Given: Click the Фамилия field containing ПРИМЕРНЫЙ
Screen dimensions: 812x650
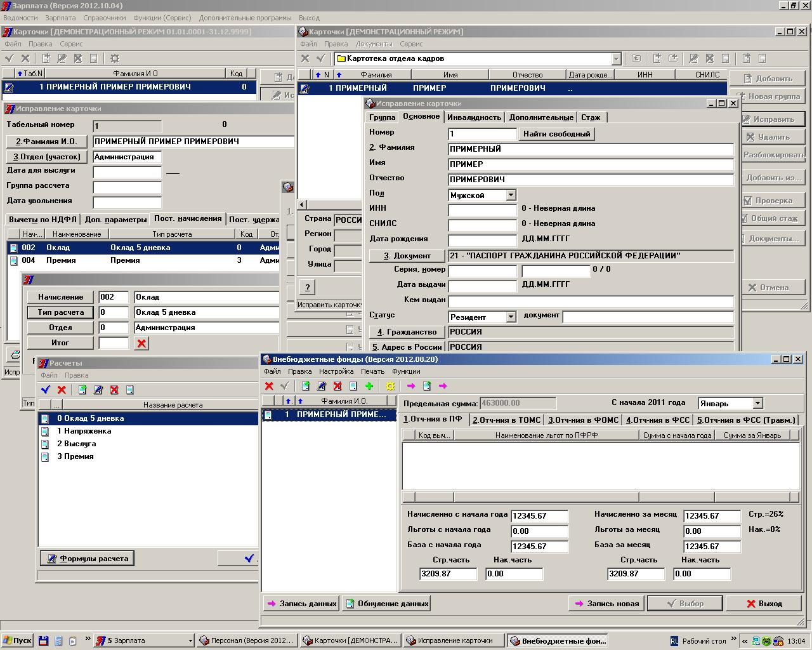Looking at the screenshot, I should [x=590, y=149].
